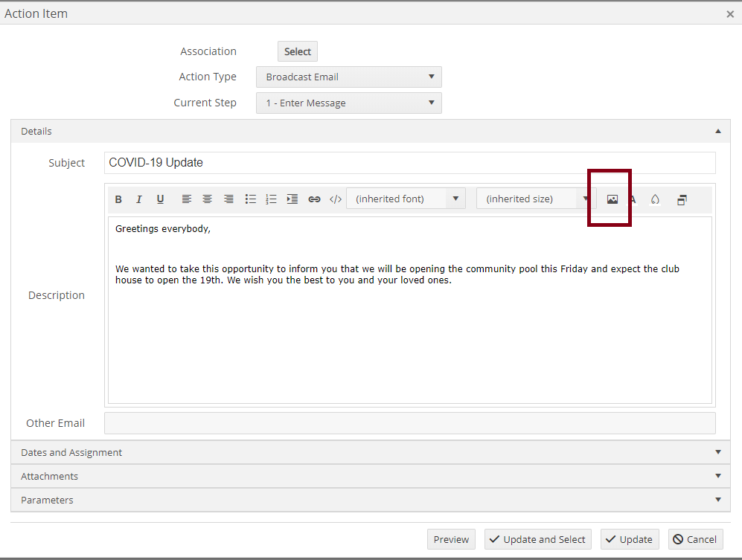Click in the description message body
The width and height of the screenshot is (742, 560).
pos(410,310)
